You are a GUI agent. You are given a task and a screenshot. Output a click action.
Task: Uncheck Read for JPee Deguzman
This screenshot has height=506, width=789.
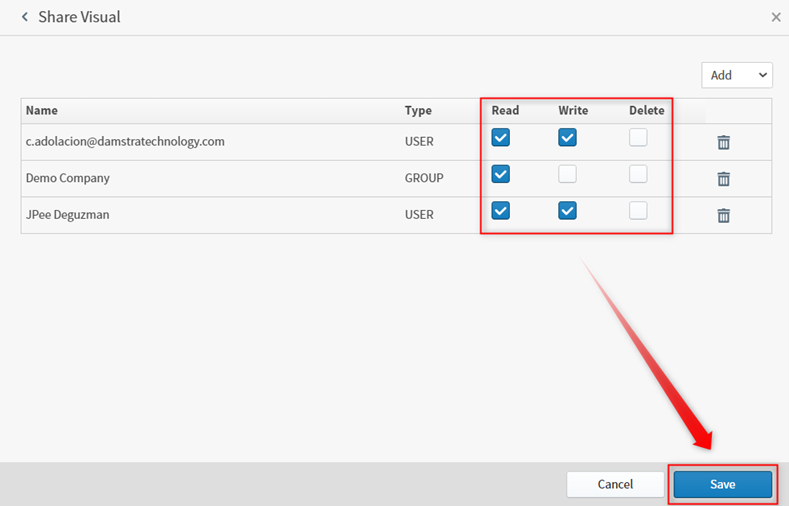(501, 211)
